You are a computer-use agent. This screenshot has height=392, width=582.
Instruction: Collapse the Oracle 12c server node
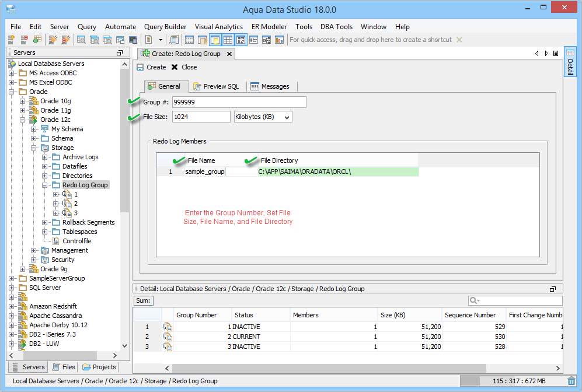pyautogui.click(x=23, y=120)
